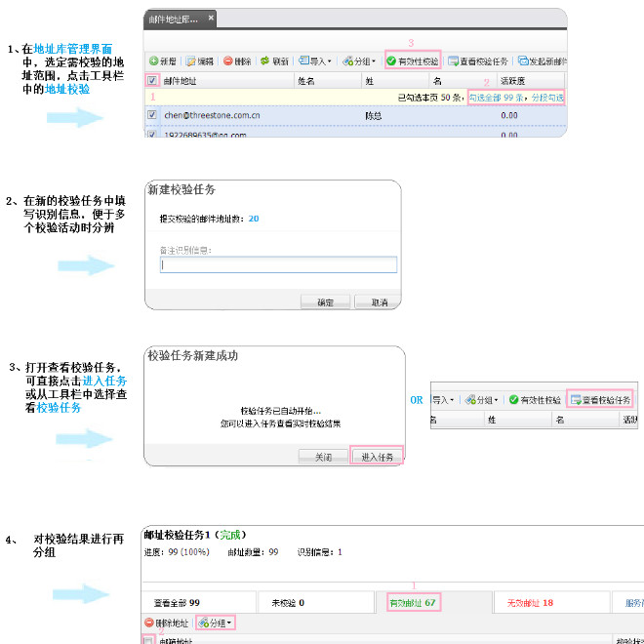Click the highlighted 查看校验任务 in step 3 toolbar
The image size is (644, 644).
[x=600, y=400]
